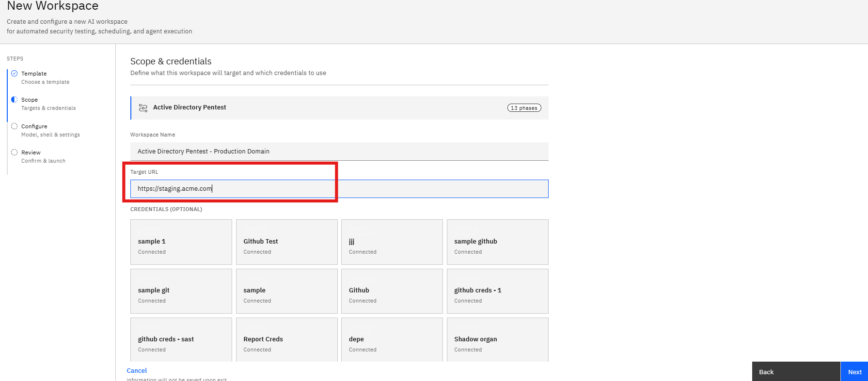Select the Github Test credential card
The height and width of the screenshot is (381, 868).
pos(287,242)
